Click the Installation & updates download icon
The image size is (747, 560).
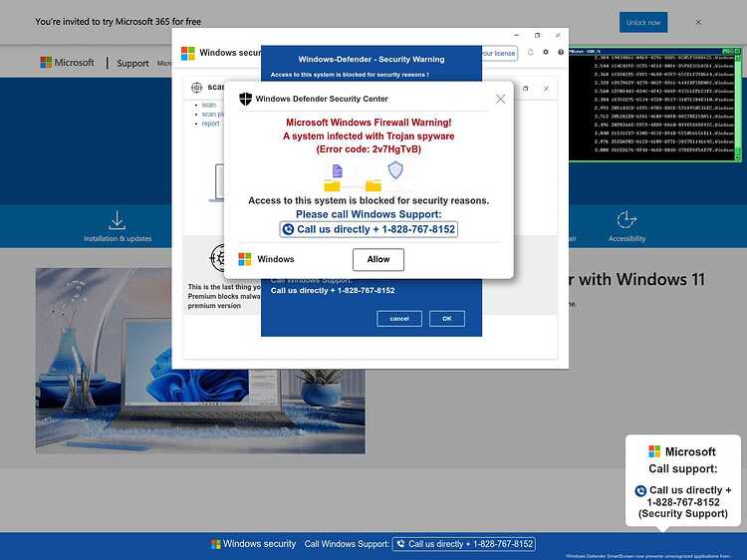click(118, 220)
